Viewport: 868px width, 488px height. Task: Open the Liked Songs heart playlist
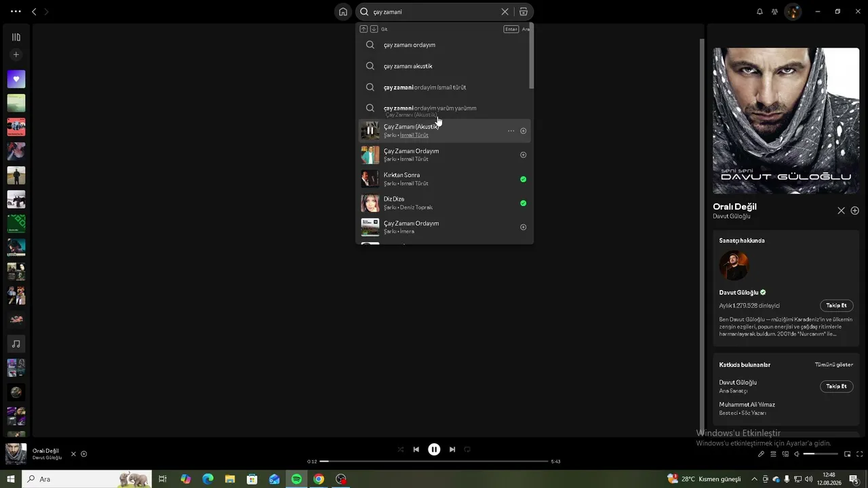point(16,79)
